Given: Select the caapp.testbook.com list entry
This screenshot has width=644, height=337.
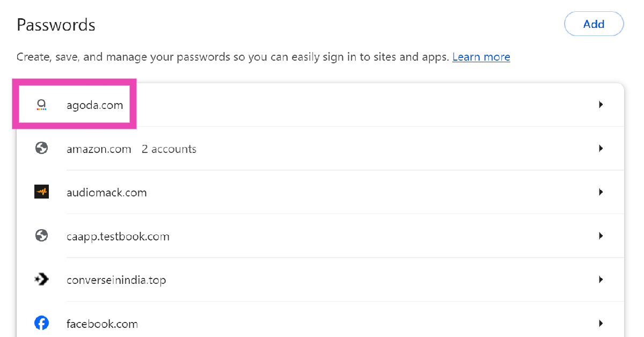Looking at the screenshot, I should pyautogui.click(x=118, y=236).
